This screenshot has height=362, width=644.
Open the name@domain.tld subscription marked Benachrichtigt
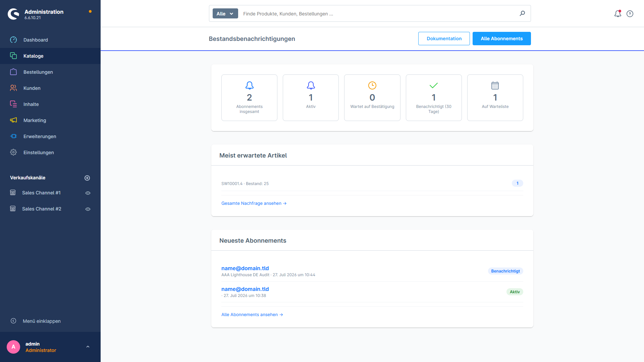tap(245, 268)
